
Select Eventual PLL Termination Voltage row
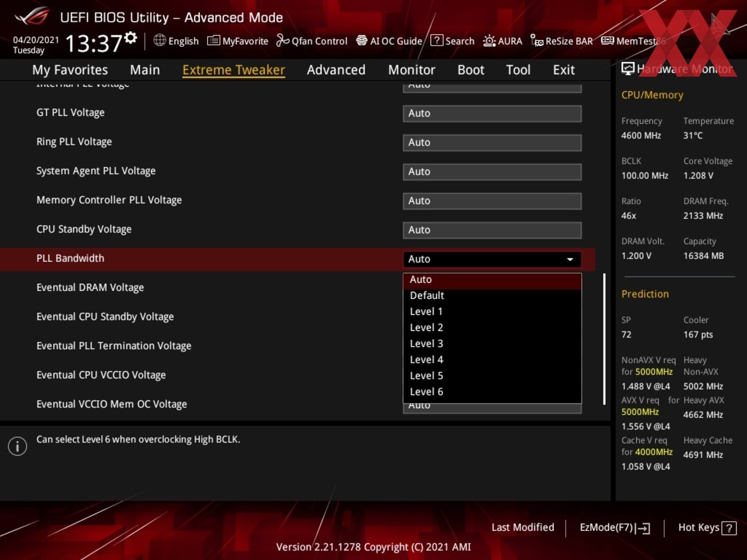click(x=114, y=346)
